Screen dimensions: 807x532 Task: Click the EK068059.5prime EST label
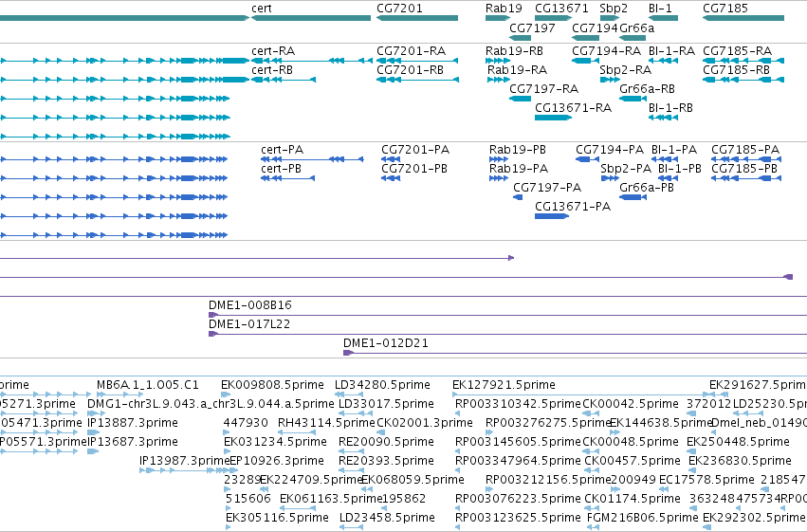click(x=413, y=480)
